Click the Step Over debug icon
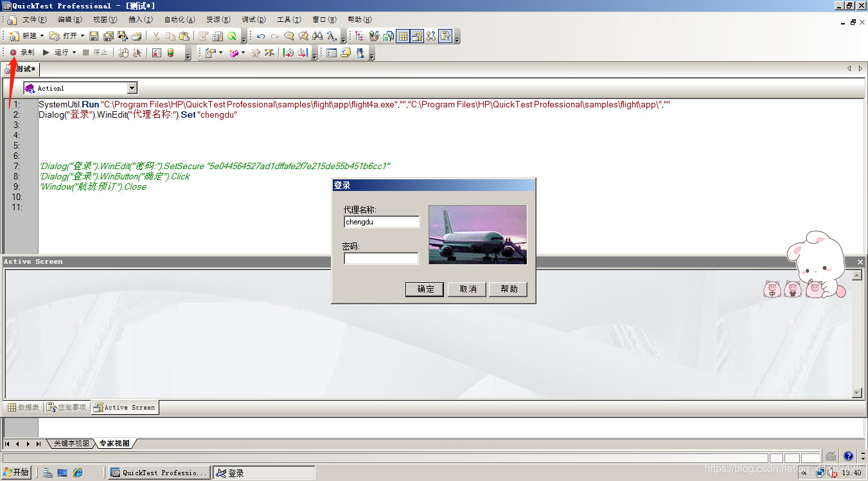The width and height of the screenshot is (868, 481). tap(303, 53)
